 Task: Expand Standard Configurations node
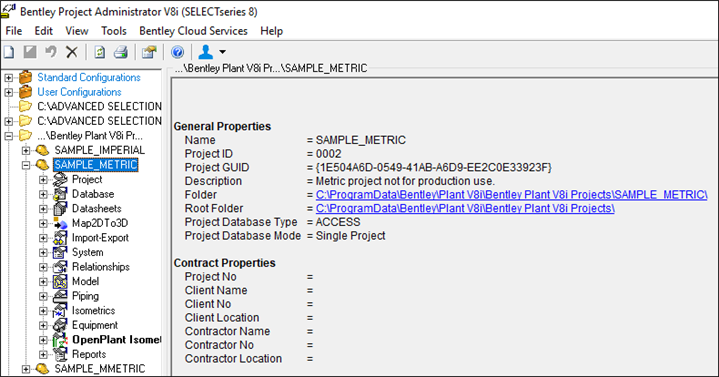(x=8, y=78)
